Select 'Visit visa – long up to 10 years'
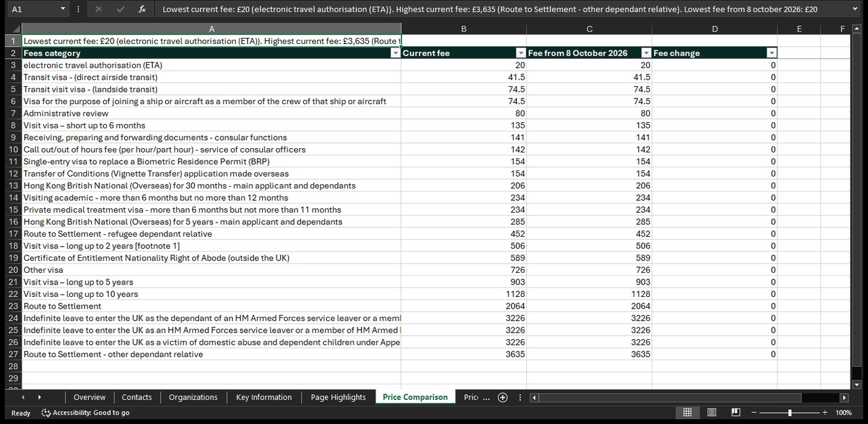The width and height of the screenshot is (868, 424). point(211,294)
